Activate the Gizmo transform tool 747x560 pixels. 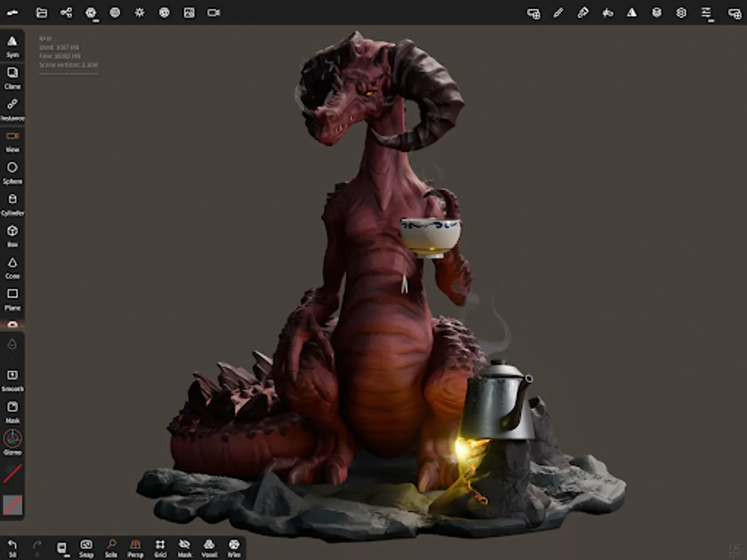click(12, 443)
